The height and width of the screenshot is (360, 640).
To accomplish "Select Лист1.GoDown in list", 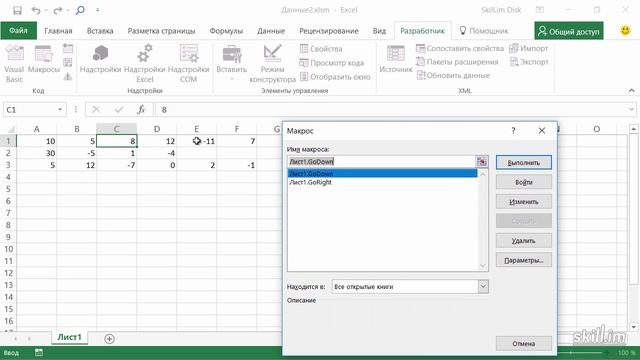I will 382,174.
